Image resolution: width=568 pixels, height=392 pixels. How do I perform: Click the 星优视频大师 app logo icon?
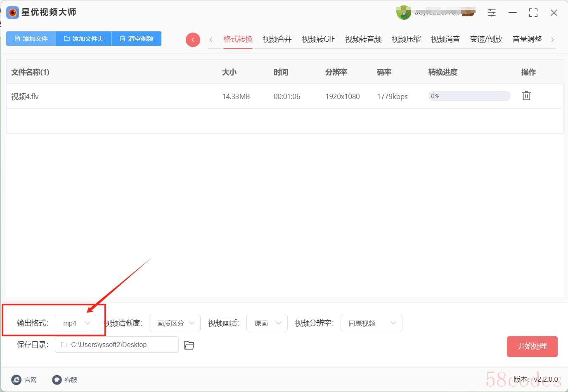pyautogui.click(x=13, y=12)
